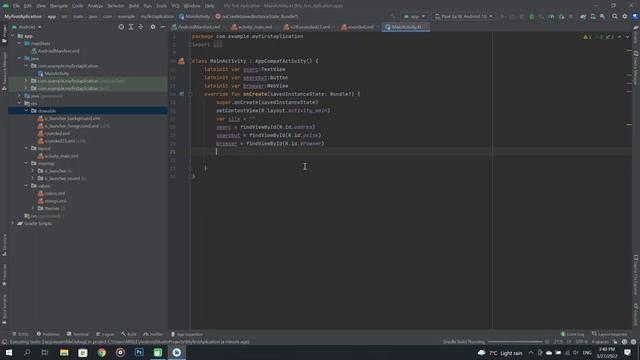Expand the ic_launcher_round node arrow

(33, 178)
